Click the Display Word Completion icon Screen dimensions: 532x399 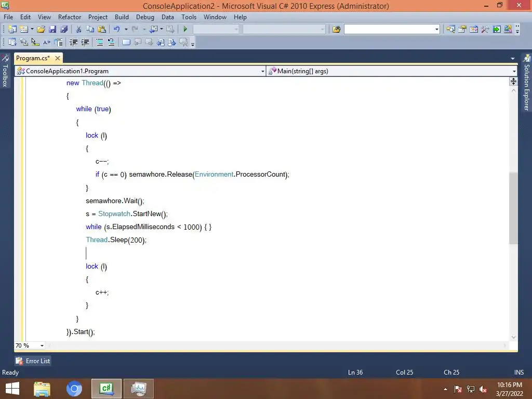47,43
